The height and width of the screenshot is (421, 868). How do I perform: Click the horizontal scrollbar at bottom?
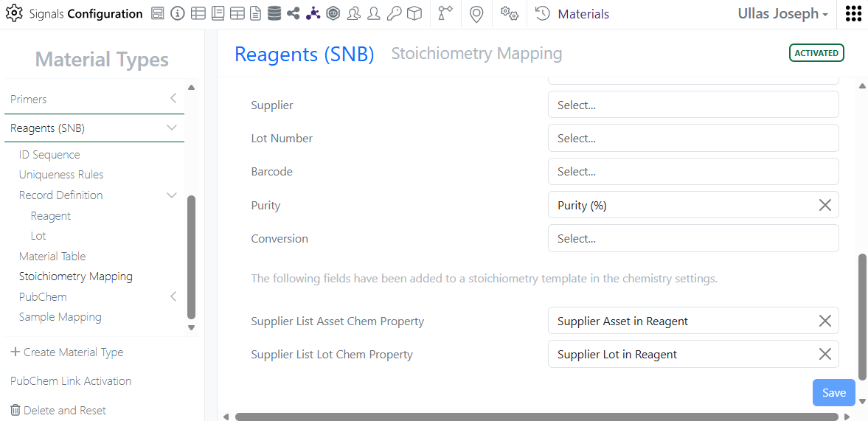click(536, 417)
